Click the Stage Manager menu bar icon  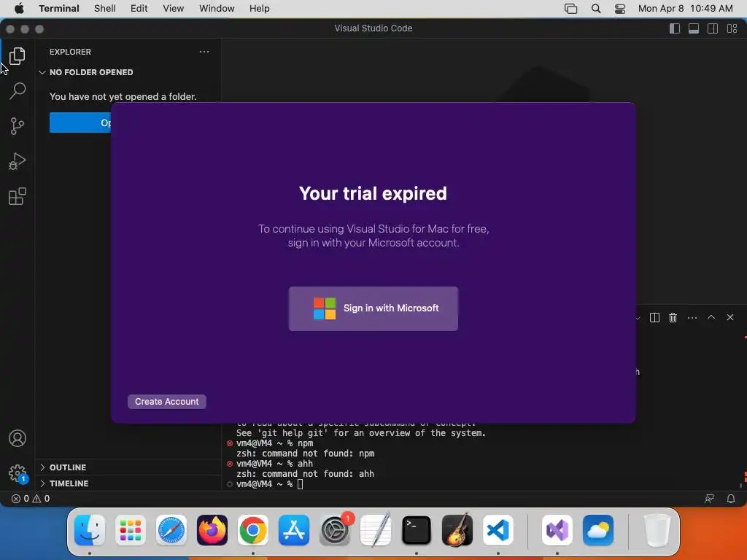[570, 9]
